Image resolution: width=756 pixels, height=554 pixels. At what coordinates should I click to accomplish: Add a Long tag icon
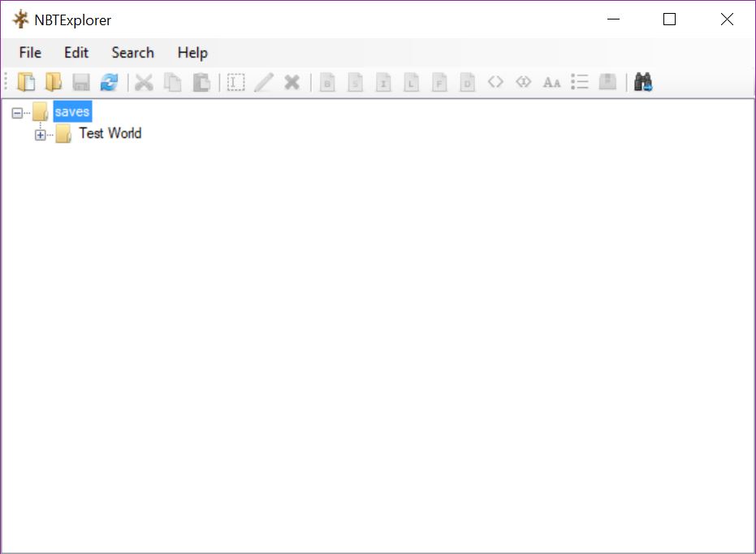[411, 82]
